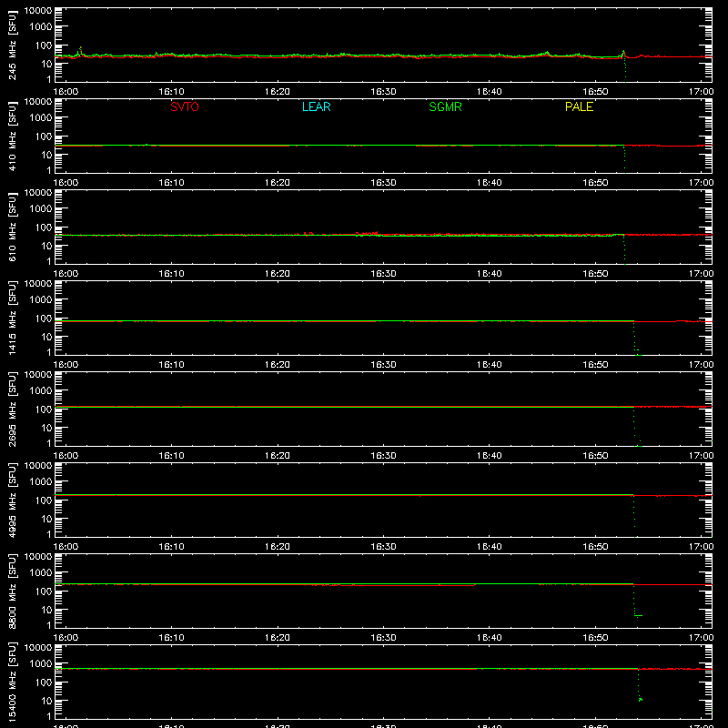
Task: Click the 16:00 time label below the 8800 MHz plot
Action: point(66,638)
